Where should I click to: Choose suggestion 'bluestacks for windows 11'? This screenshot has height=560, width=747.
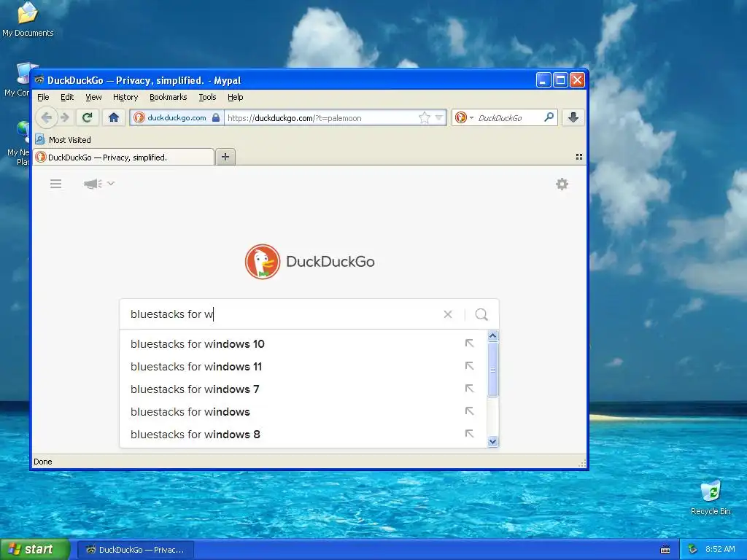tap(303, 366)
